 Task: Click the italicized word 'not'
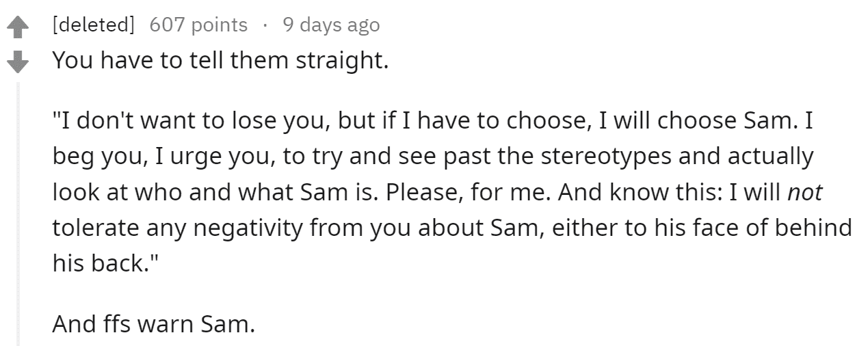click(804, 193)
